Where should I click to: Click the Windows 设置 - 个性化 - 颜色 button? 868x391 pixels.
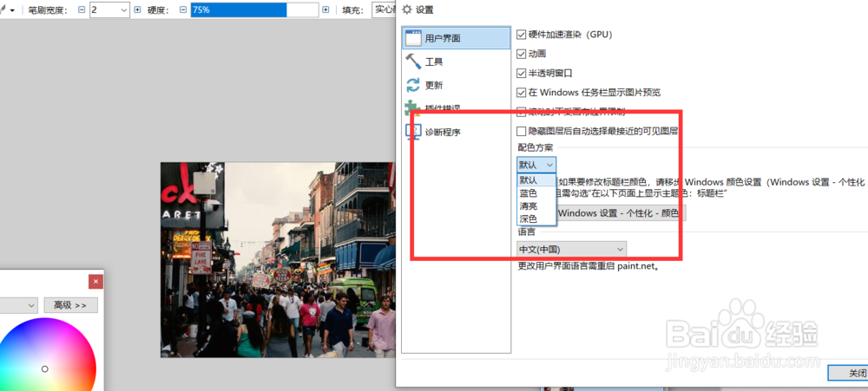pos(620,213)
